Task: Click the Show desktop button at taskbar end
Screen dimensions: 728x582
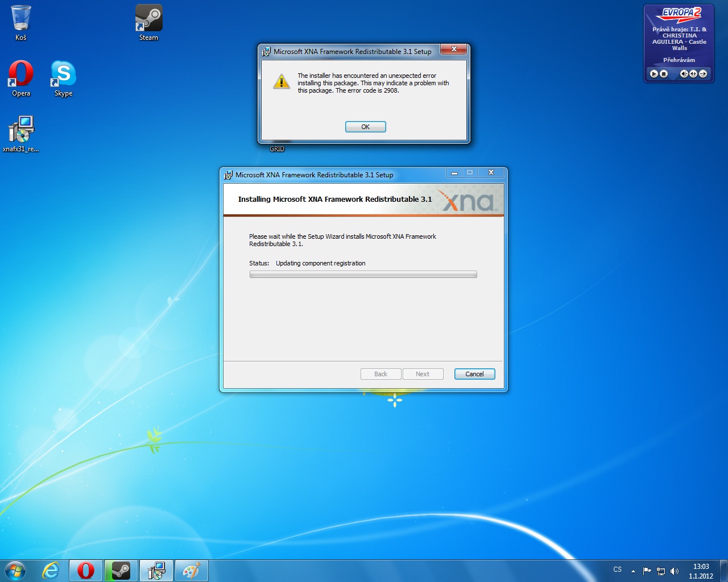Action: pyautogui.click(x=723, y=571)
